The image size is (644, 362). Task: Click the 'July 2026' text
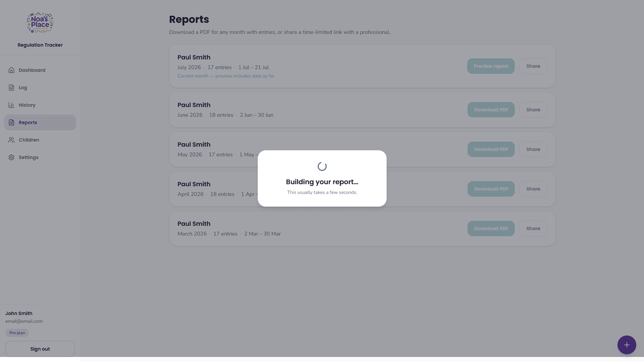pos(189,67)
